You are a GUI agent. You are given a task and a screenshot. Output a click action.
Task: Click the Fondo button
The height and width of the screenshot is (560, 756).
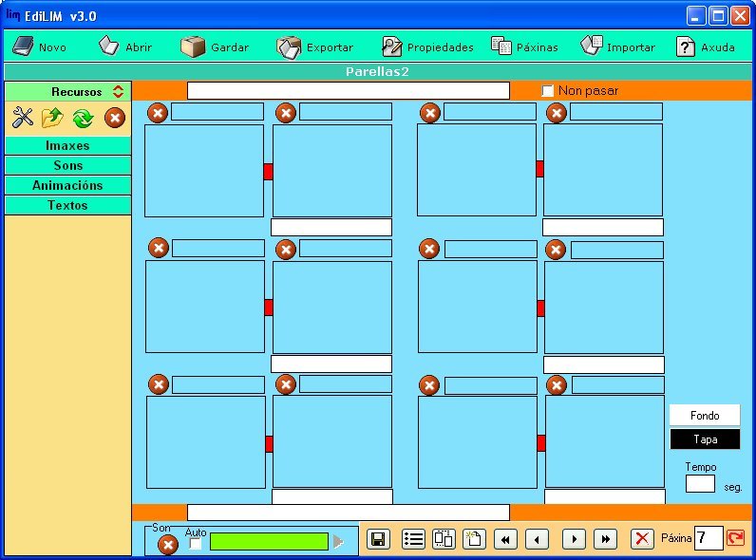[705, 416]
